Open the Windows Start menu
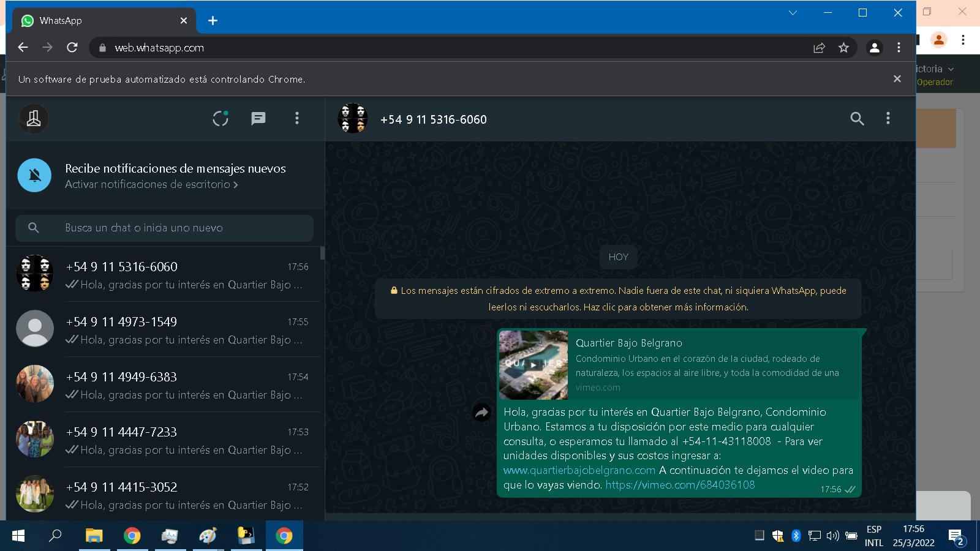Screen dimensions: 980x551 click(18, 536)
